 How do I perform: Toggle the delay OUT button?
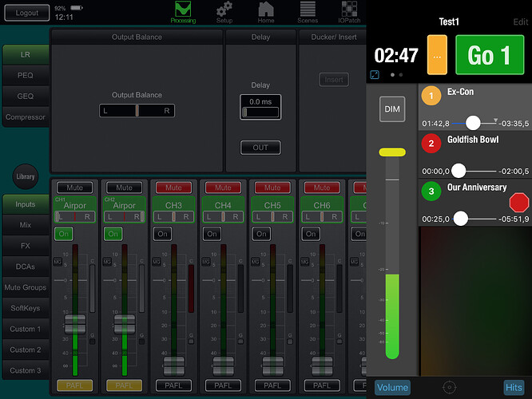pos(260,148)
